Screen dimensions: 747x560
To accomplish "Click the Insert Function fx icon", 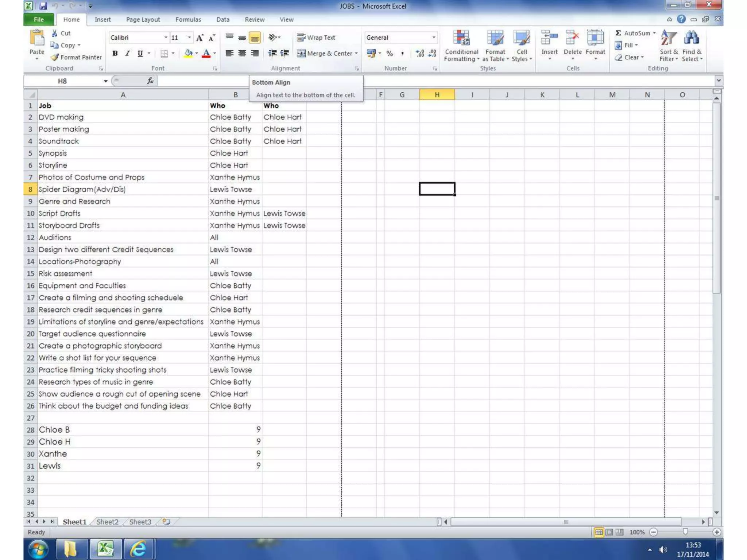I will pos(150,81).
